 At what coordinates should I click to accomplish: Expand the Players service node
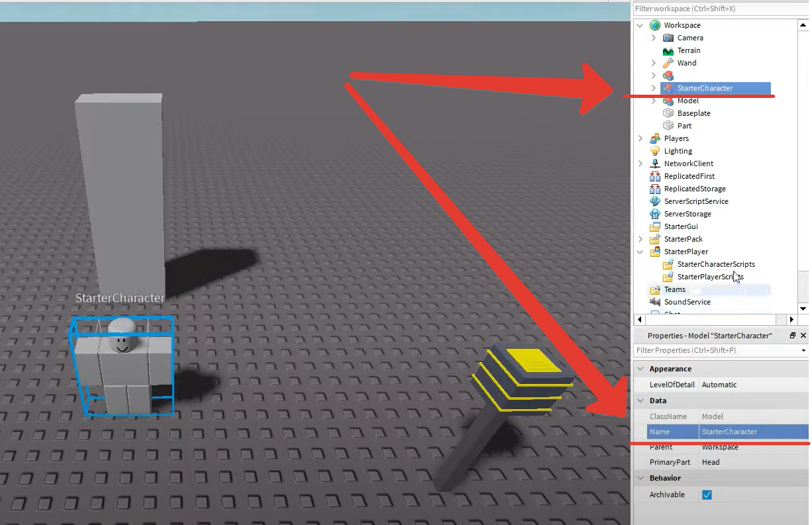[x=640, y=138]
